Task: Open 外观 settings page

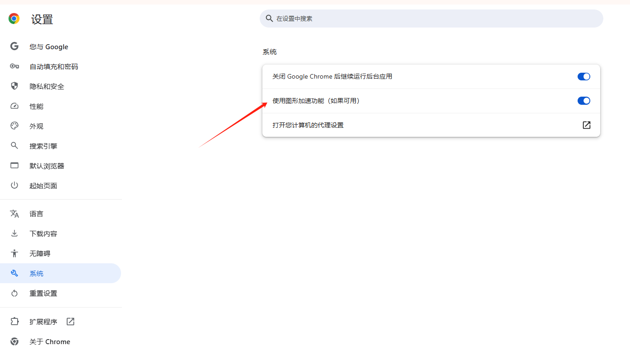Action: [x=61, y=126]
